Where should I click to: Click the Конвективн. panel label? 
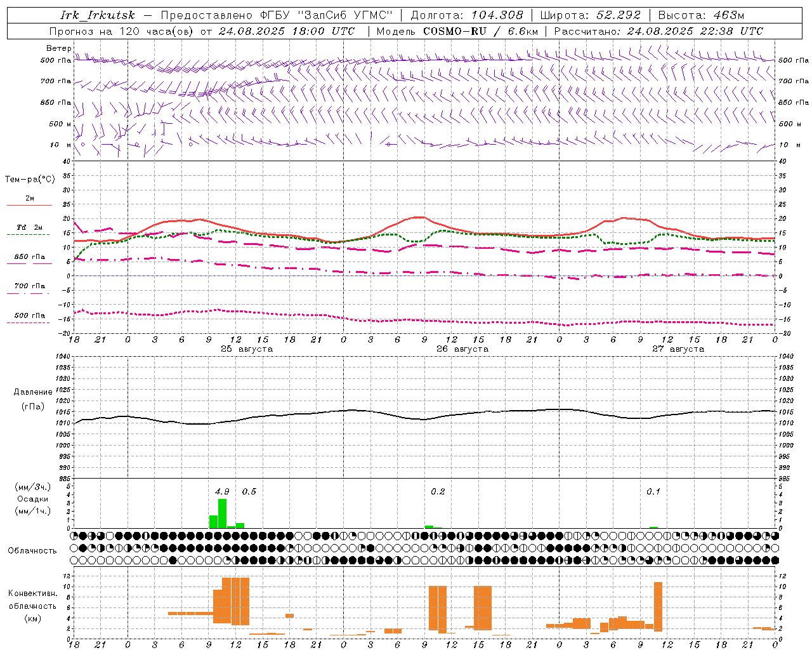click(33, 594)
